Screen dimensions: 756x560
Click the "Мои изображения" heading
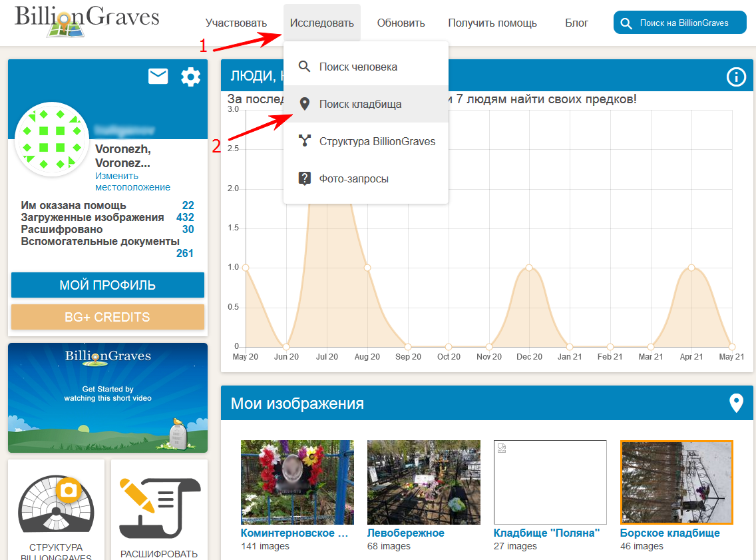297,404
